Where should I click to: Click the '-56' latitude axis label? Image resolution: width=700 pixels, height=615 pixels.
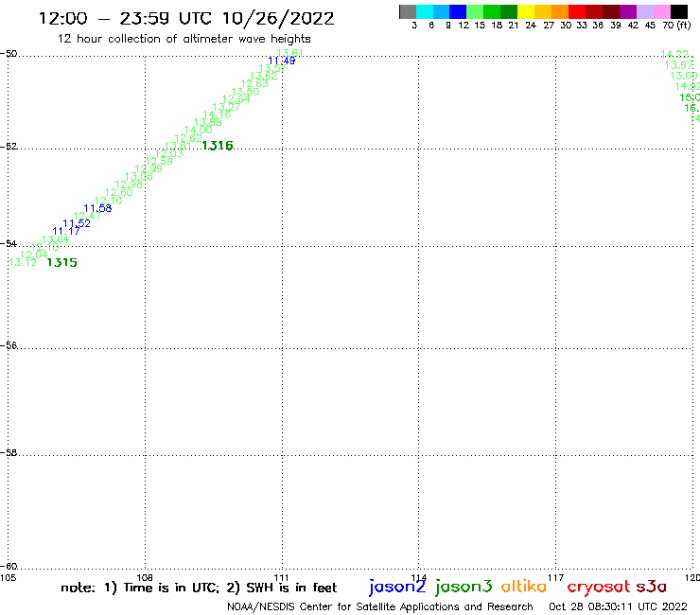pyautogui.click(x=9, y=345)
